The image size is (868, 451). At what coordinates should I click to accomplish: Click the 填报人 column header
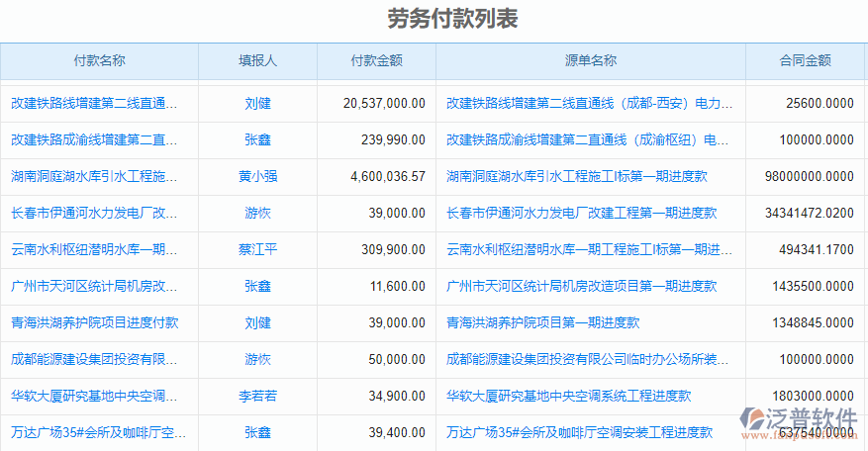257,60
